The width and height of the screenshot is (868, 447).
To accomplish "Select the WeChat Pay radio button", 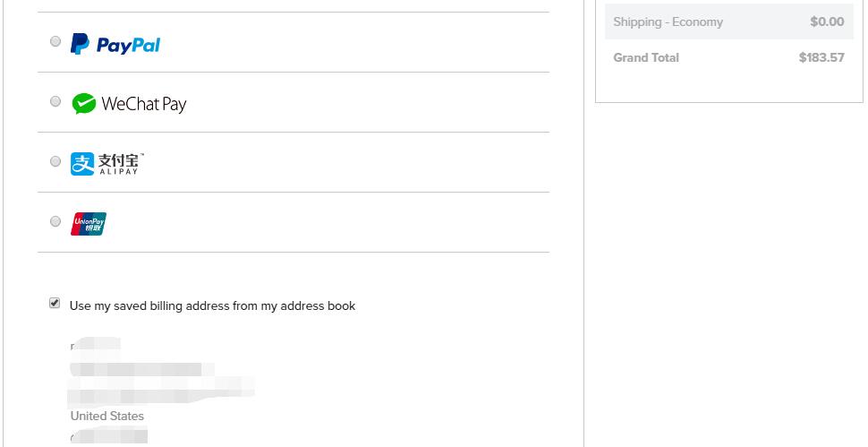I will click(55, 101).
